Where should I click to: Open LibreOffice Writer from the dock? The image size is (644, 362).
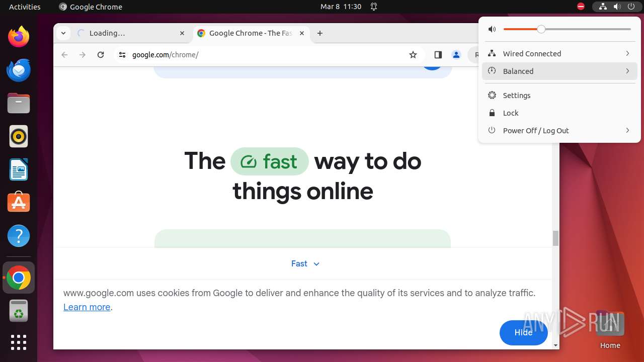pyautogui.click(x=19, y=169)
